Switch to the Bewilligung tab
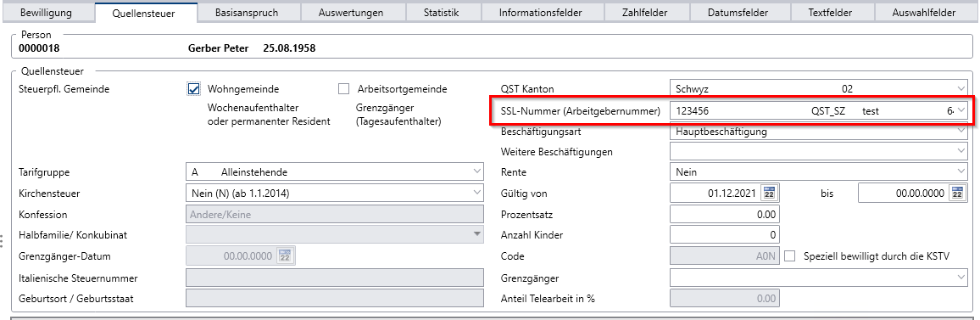The width and height of the screenshot is (980, 320). pyautogui.click(x=47, y=13)
